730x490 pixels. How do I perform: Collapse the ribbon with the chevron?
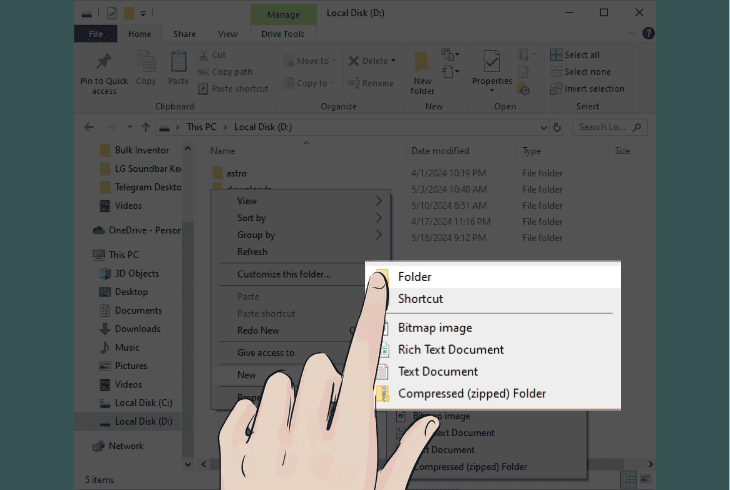click(x=631, y=34)
